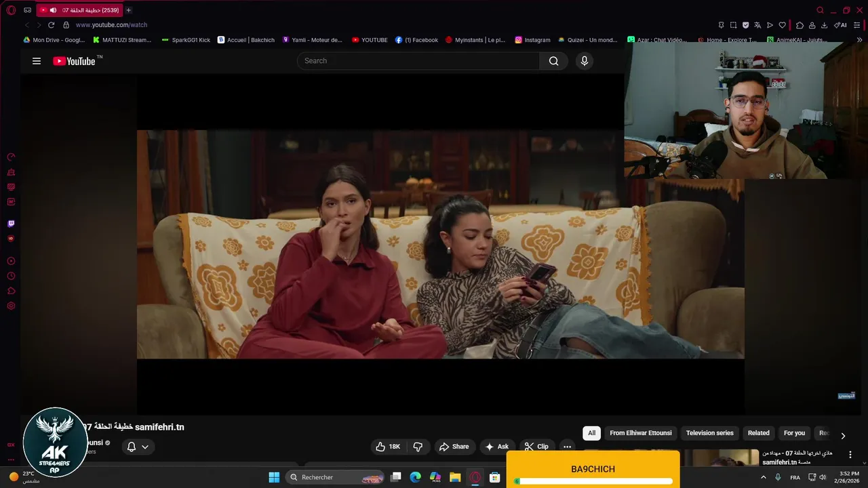The height and width of the screenshot is (488, 868).
Task: Select Television series chip
Action: [710, 433]
